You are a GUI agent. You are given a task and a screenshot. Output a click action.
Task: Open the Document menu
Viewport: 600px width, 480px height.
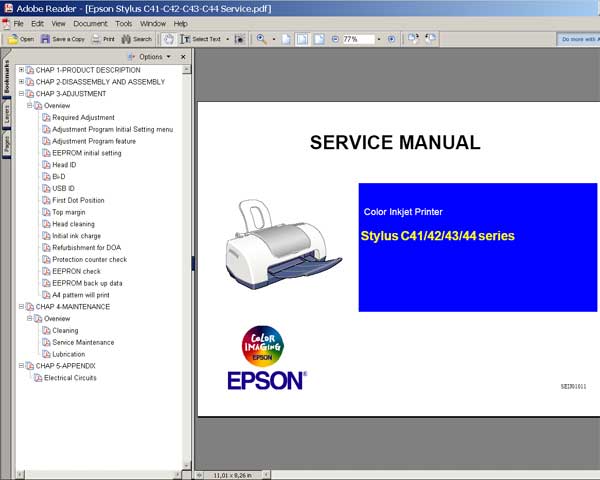click(x=90, y=23)
